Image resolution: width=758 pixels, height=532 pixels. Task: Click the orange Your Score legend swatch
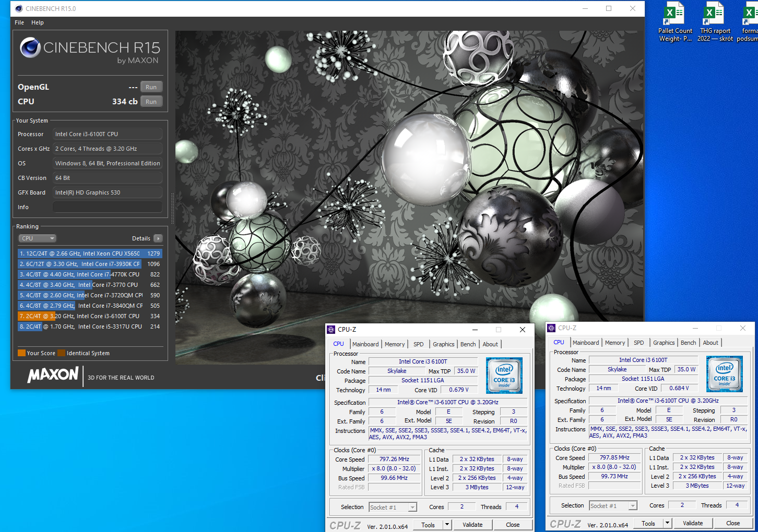click(21, 353)
